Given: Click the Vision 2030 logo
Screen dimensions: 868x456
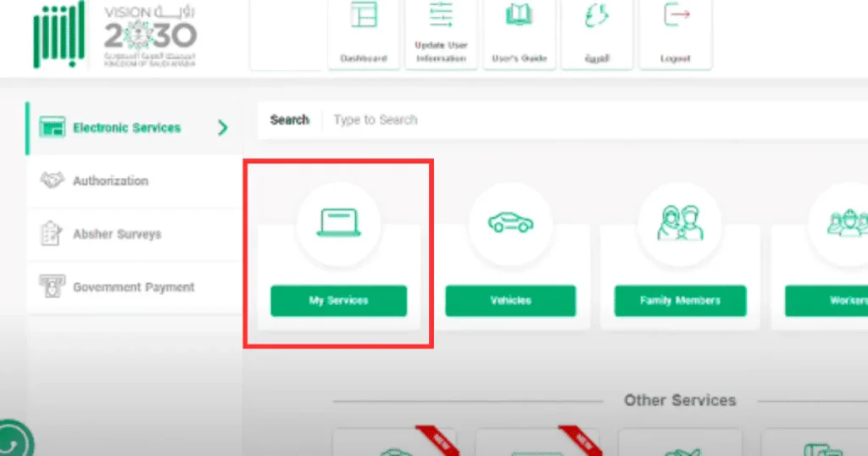Looking at the screenshot, I should coord(150,36).
